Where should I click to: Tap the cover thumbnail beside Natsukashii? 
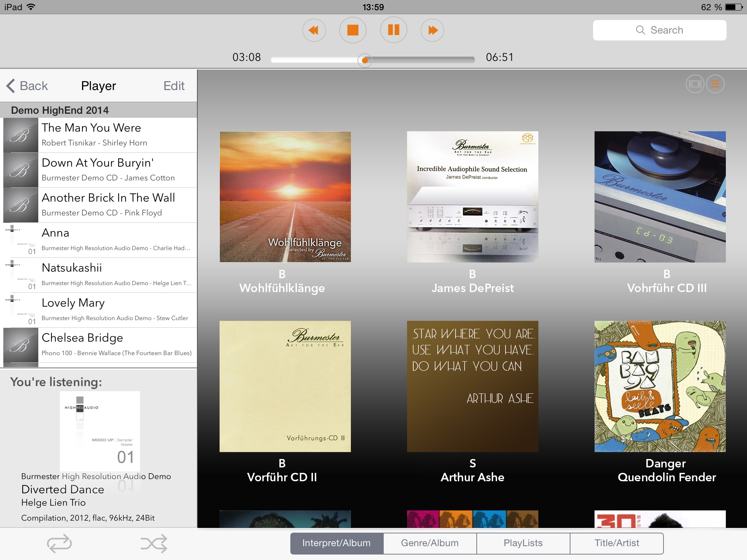(21, 275)
